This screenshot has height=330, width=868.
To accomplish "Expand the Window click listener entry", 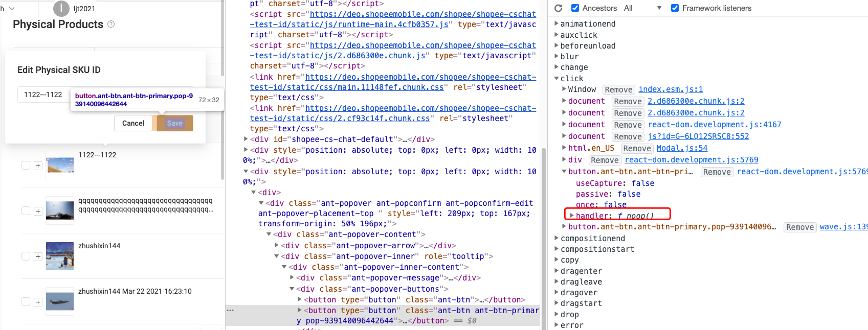I will (564, 89).
